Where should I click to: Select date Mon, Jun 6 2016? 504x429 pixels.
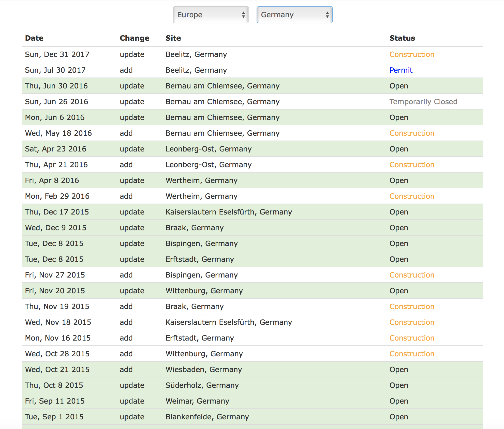(x=55, y=117)
